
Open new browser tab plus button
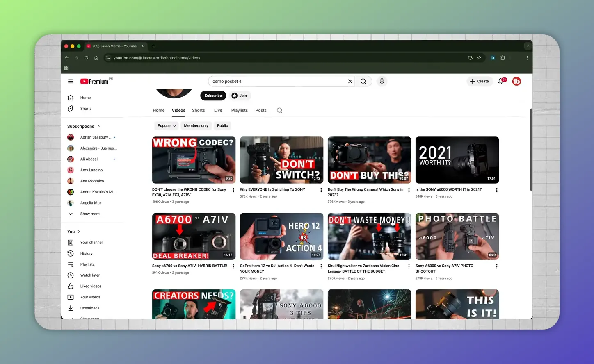pos(153,46)
